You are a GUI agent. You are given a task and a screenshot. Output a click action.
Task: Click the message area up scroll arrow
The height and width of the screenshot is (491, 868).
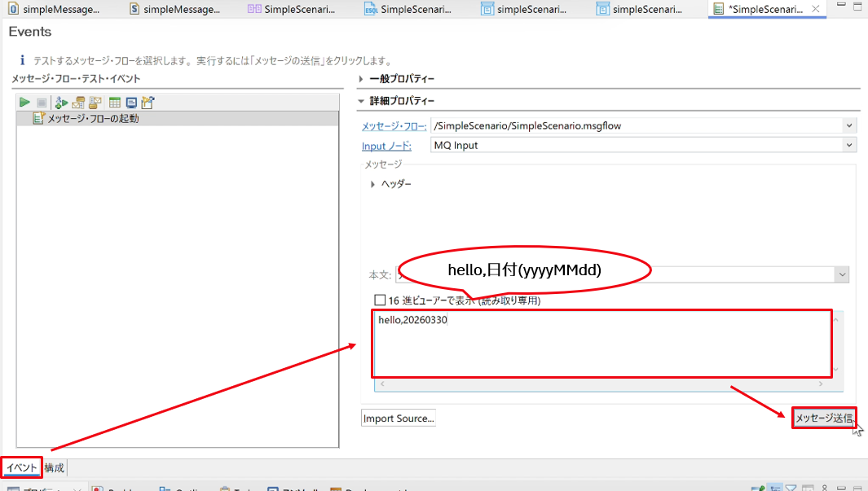tap(836, 319)
